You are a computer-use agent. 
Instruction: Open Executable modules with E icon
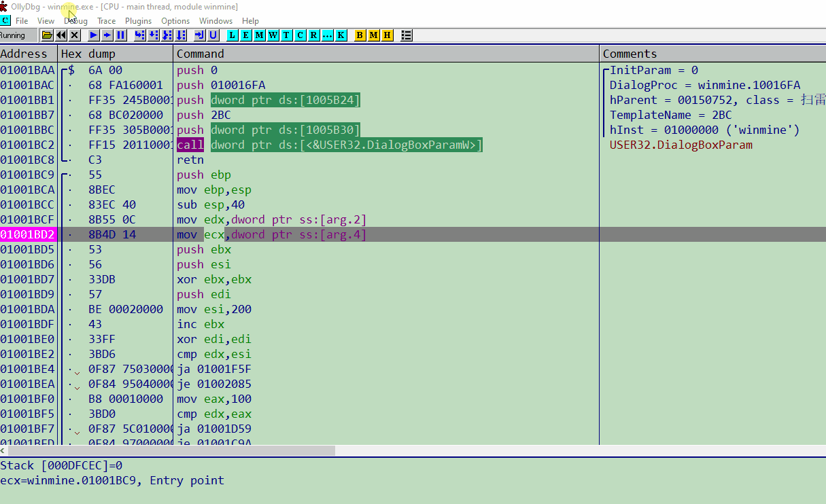[x=245, y=35]
